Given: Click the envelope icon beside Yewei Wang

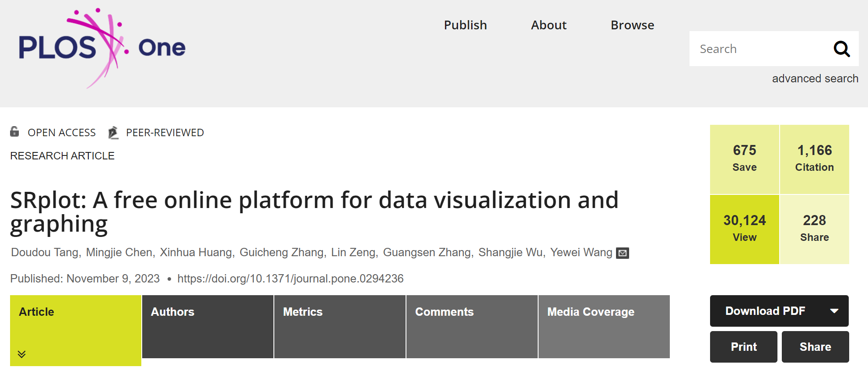Looking at the screenshot, I should click(x=623, y=253).
